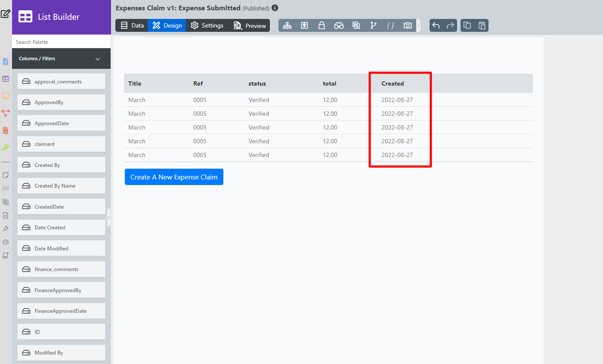Click the camera screenshot icon in toolbar
This screenshot has height=364, width=603.
(408, 25)
